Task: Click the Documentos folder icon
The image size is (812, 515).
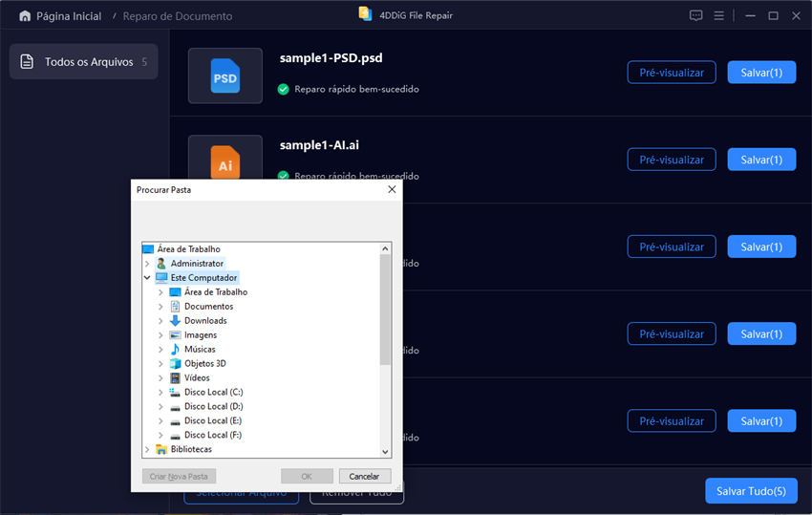Action: [175, 306]
